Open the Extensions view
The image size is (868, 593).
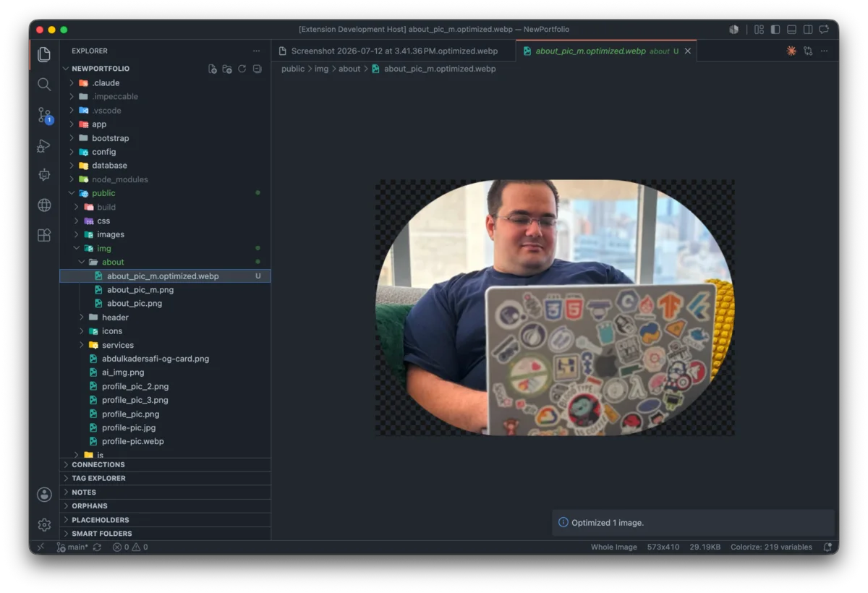44,235
